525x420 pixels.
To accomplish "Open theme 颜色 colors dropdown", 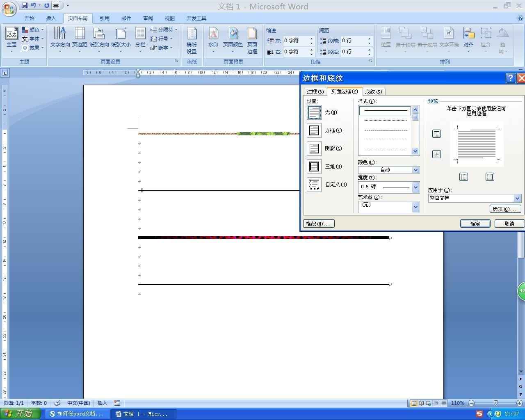I will [x=33, y=30].
